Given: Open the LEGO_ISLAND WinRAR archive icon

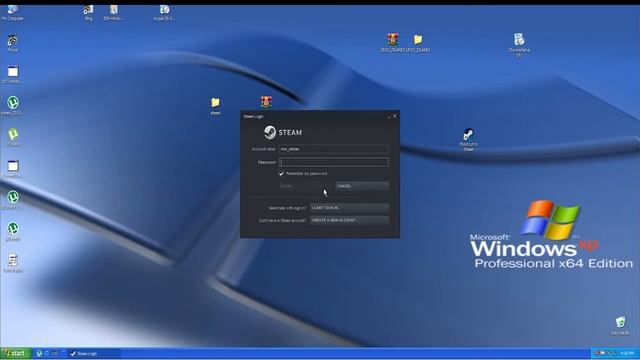Looking at the screenshot, I should [393, 42].
